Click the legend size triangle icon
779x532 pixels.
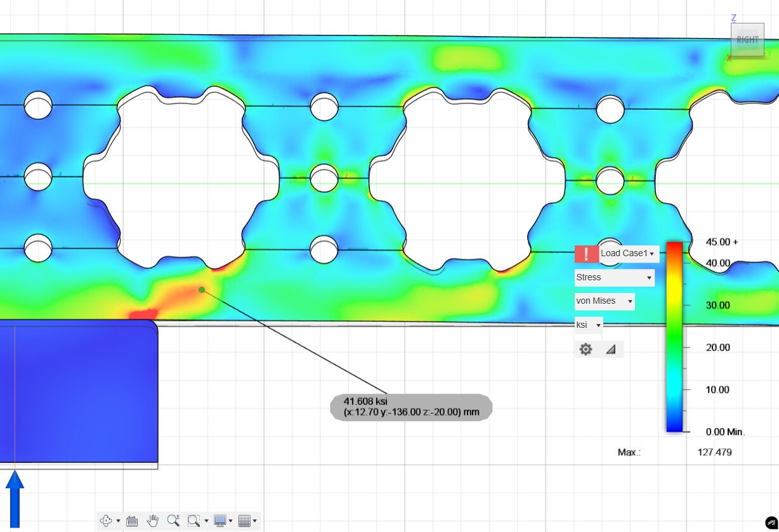point(610,349)
